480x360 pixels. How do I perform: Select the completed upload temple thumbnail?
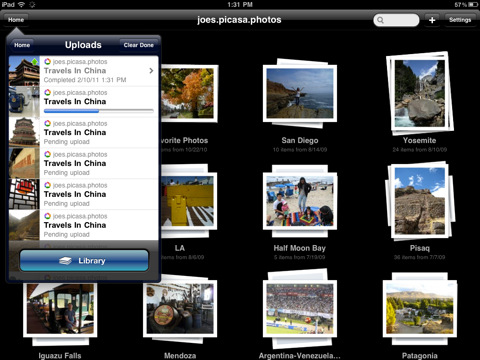tap(24, 71)
